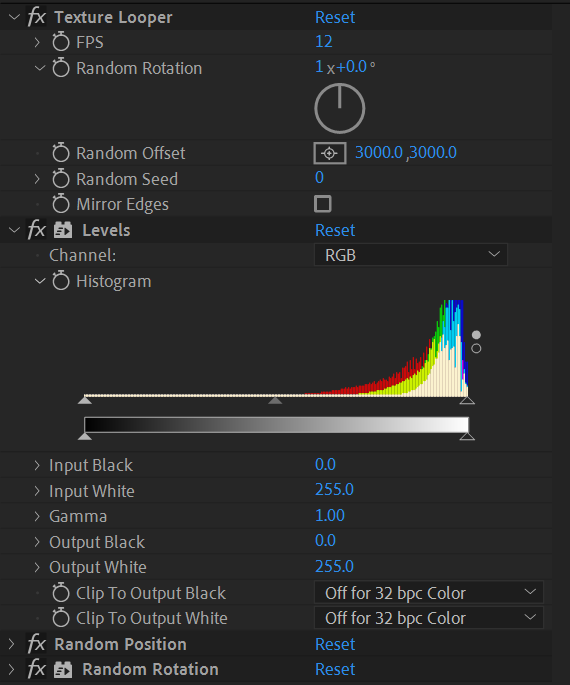Screen dimensions: 570x685
Task: Click the Random Offset crosshair point picker
Action: 330,153
